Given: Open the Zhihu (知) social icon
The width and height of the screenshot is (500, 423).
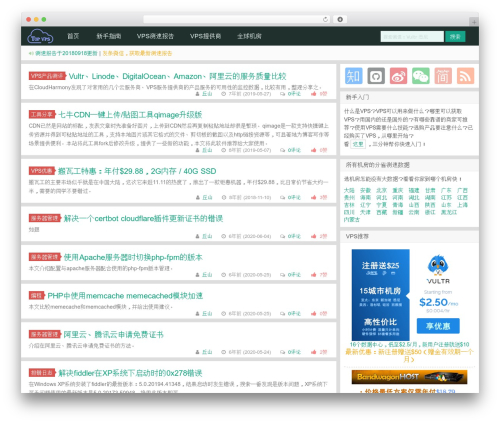Looking at the screenshot, I should pos(354,76).
